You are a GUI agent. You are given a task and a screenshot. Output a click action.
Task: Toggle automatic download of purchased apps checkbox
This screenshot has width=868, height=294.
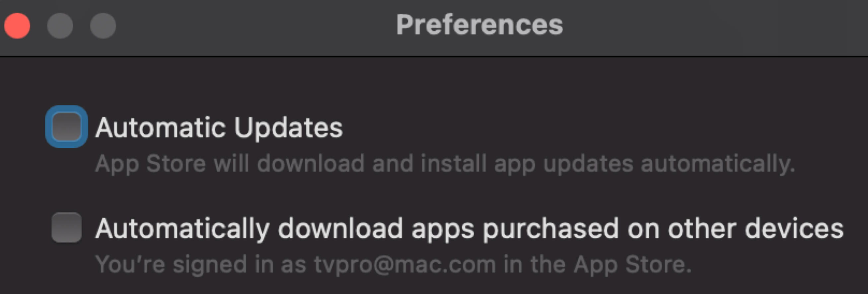66,227
